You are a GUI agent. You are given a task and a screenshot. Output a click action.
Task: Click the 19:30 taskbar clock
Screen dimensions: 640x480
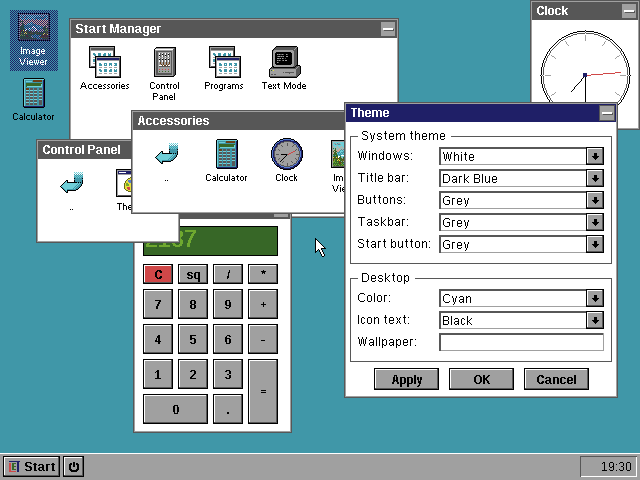point(608,467)
